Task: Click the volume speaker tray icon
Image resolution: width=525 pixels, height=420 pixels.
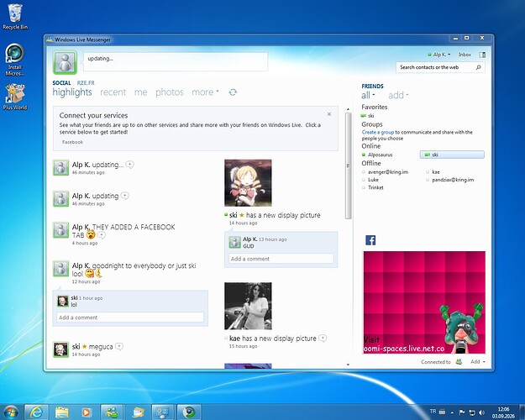Action: click(482, 412)
